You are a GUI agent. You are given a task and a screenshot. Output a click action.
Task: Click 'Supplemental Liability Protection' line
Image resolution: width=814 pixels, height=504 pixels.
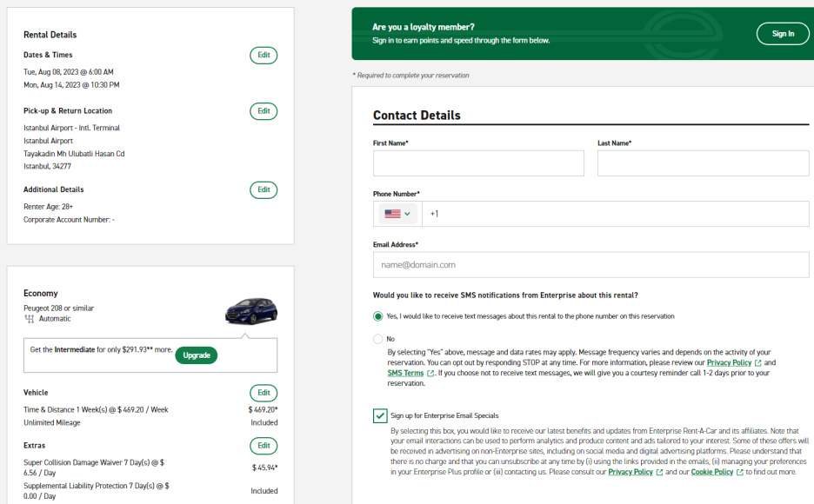pyautogui.click(x=96, y=491)
